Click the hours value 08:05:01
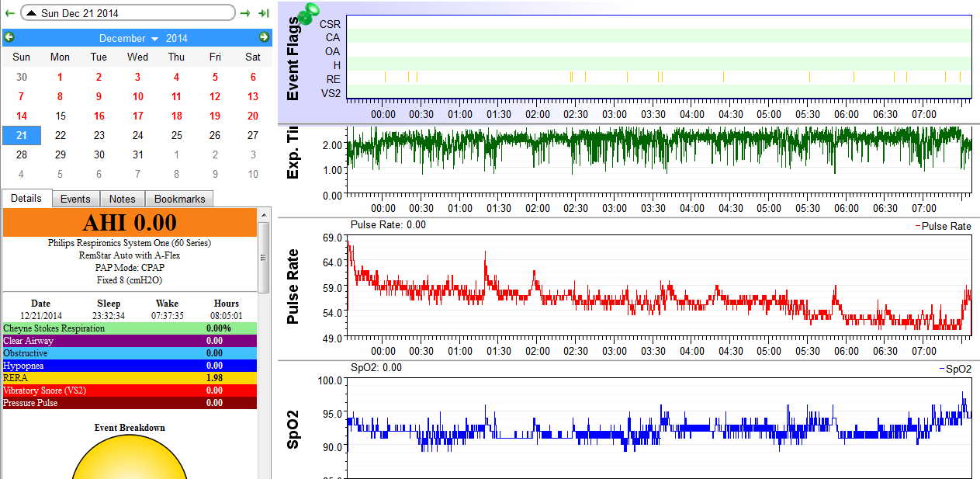The width and height of the screenshot is (980, 479). click(227, 316)
